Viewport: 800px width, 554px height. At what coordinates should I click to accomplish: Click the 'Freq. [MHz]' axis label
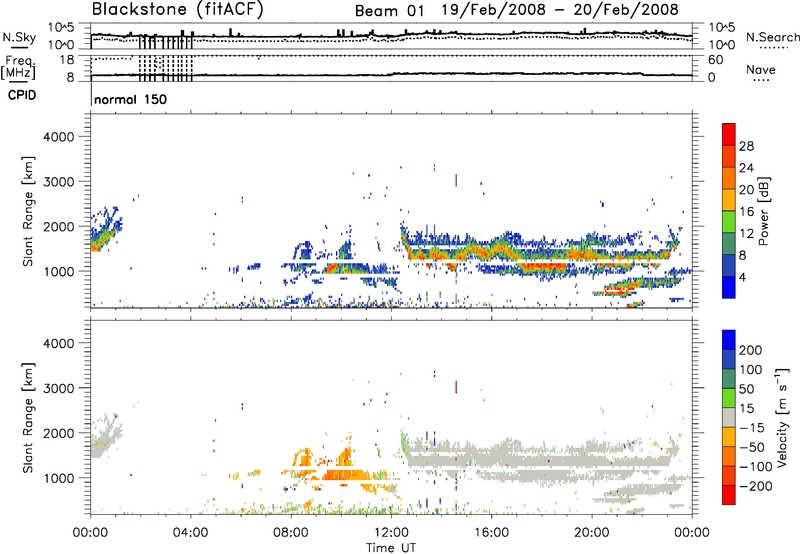19,67
